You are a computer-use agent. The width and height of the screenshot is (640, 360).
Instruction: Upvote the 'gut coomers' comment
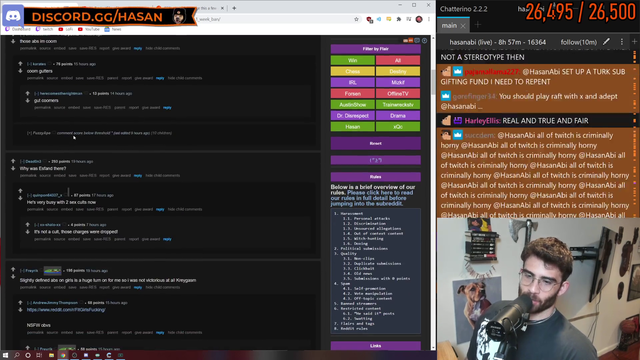tap(27, 93)
